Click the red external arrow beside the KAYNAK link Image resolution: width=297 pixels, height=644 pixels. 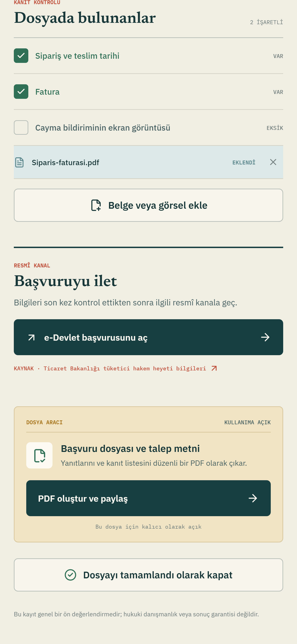(x=214, y=369)
